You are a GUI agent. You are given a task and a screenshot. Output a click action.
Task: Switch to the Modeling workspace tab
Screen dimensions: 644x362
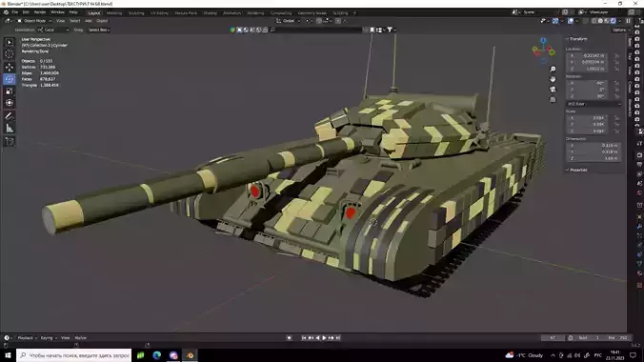pos(114,12)
